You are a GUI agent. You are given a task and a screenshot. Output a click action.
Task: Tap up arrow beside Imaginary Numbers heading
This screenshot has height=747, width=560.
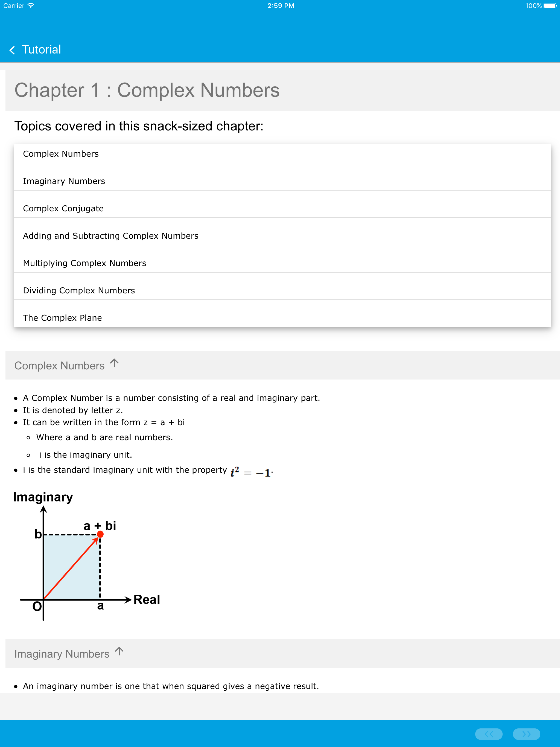pos(119,651)
